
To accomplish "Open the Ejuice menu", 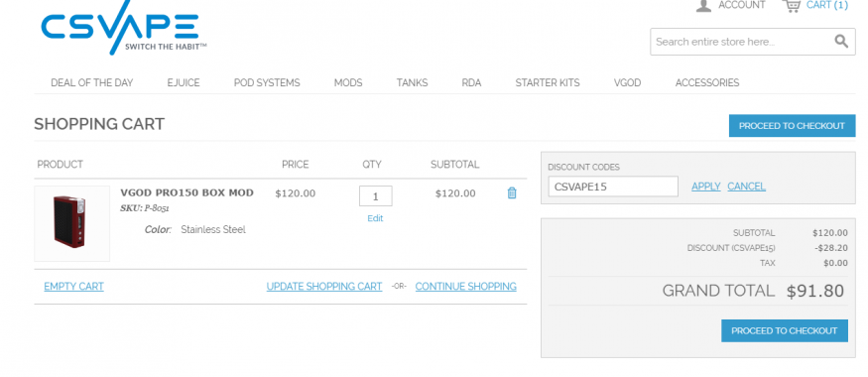I will [184, 83].
